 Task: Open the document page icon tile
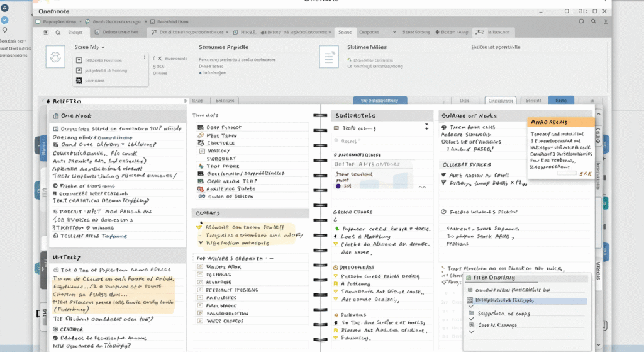pyautogui.click(x=330, y=56)
